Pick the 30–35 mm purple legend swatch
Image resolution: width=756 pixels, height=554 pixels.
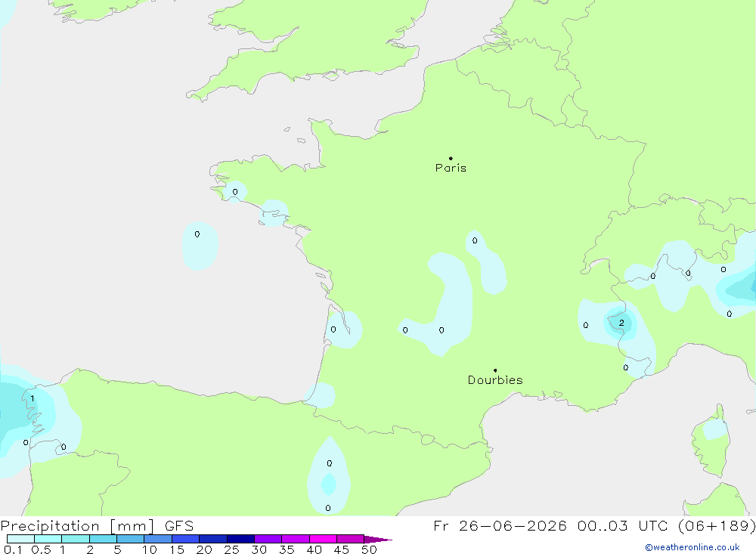point(268,539)
